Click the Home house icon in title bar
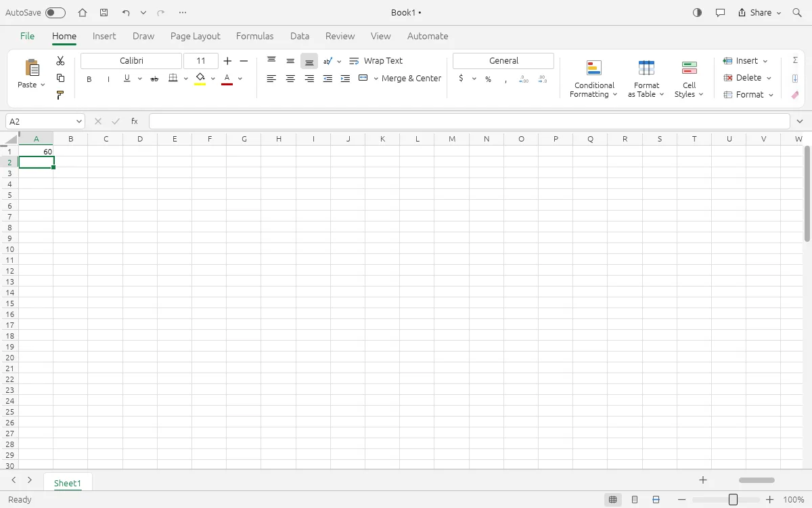The width and height of the screenshot is (812, 508). [x=83, y=13]
